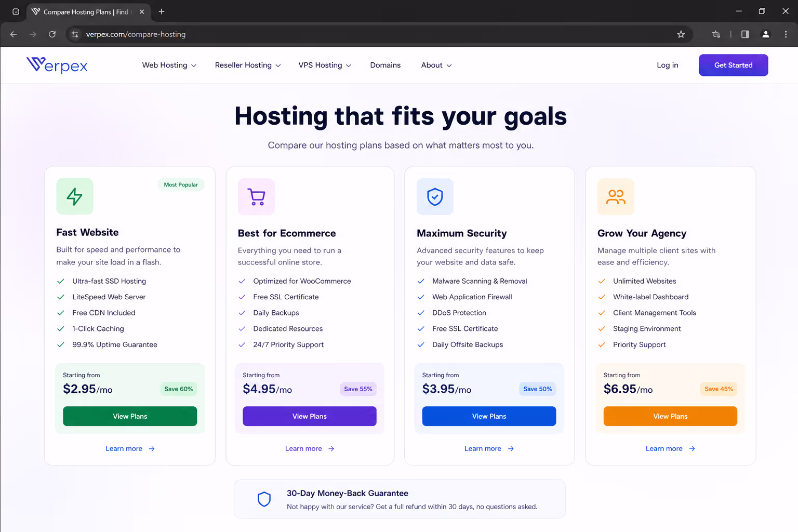
Task: Open the Chrome three-dot menu
Action: pyautogui.click(x=786, y=34)
